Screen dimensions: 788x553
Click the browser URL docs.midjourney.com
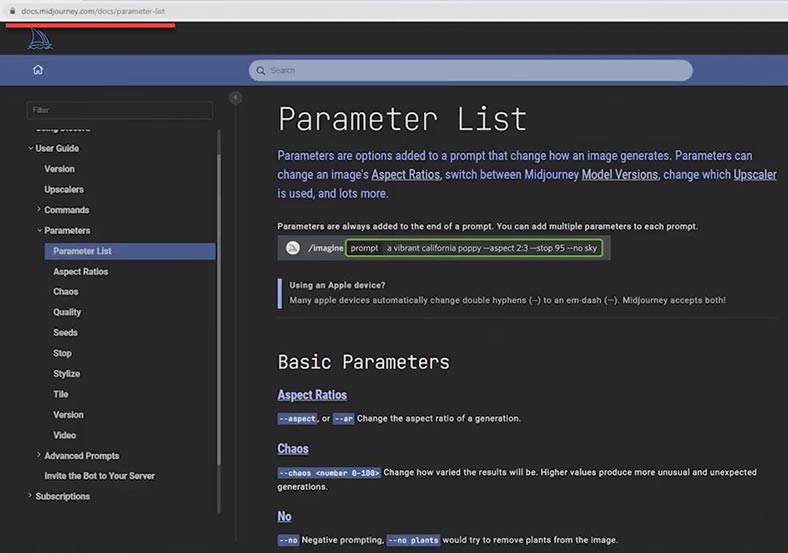tap(93, 11)
